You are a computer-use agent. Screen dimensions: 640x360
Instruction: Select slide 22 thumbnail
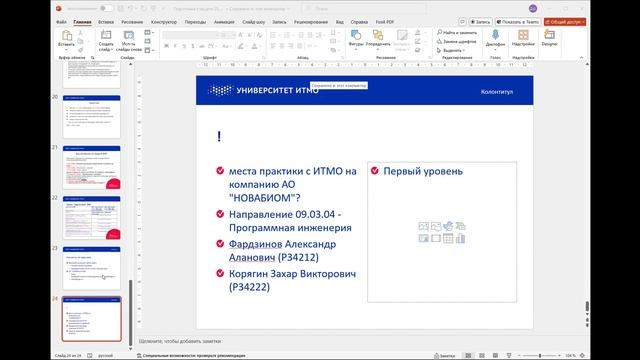[x=91, y=218]
